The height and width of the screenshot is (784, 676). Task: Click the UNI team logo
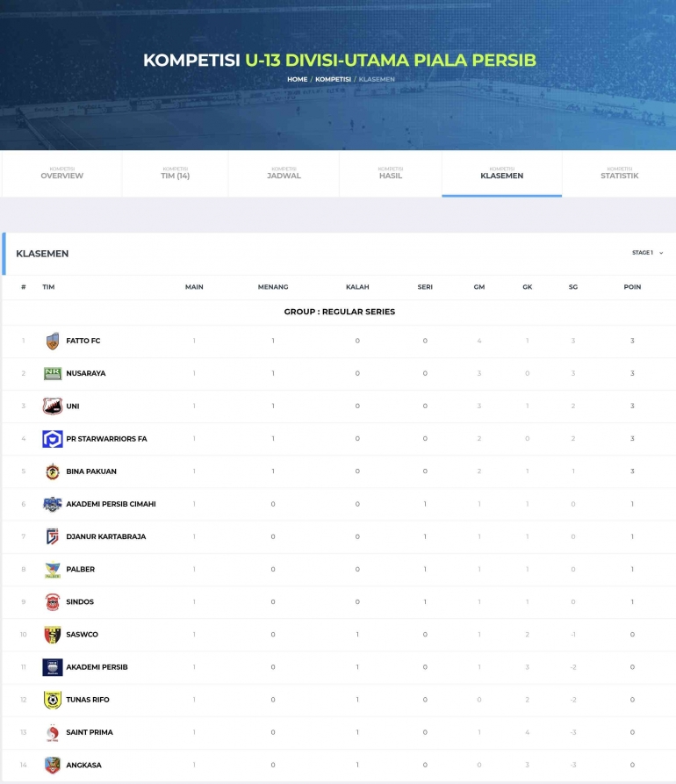tap(53, 406)
